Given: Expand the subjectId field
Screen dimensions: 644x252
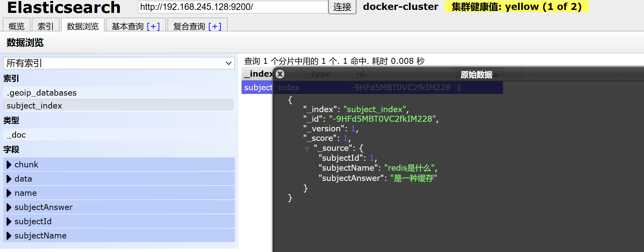Looking at the screenshot, I should pos(9,222).
